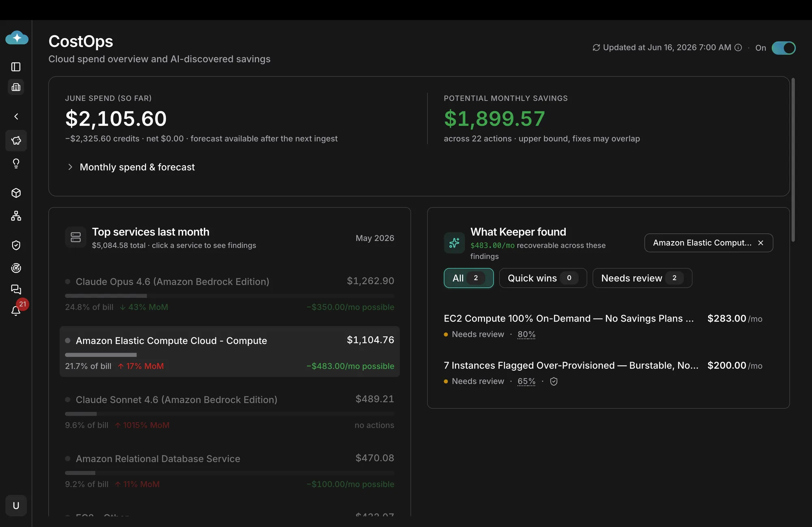
Task: Select the Quick wins tab
Action: point(543,278)
